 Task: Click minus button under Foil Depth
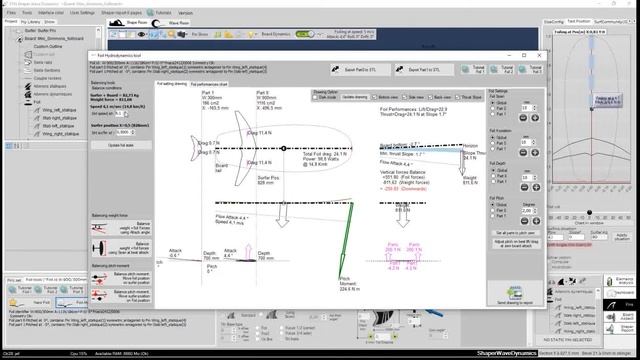pos(524,187)
